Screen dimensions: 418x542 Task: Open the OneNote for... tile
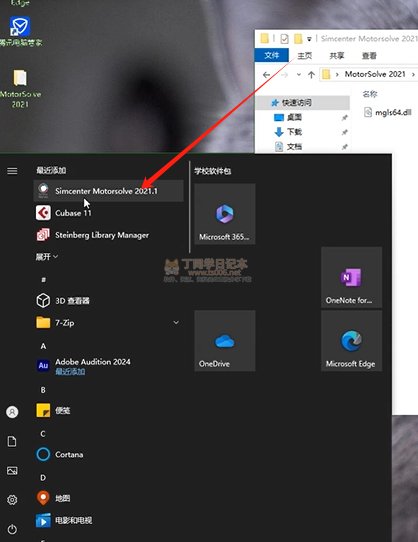352,277
